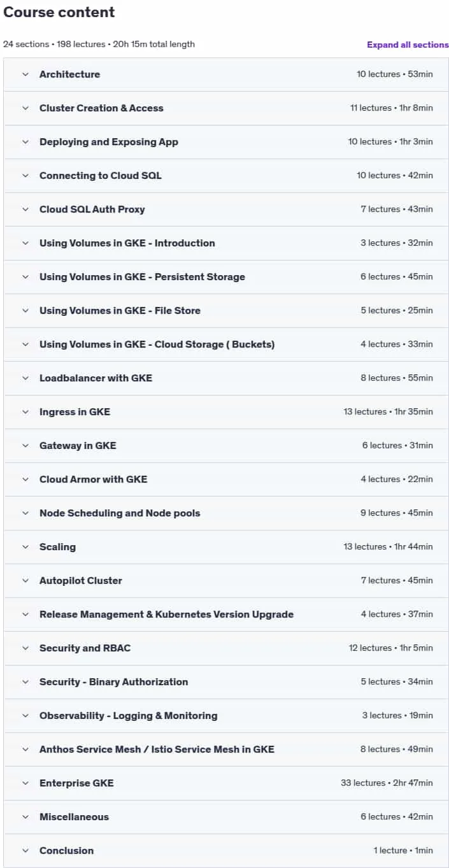This screenshot has height=868, width=449.
Task: Open the Scaling section chevron
Action: coord(25,547)
